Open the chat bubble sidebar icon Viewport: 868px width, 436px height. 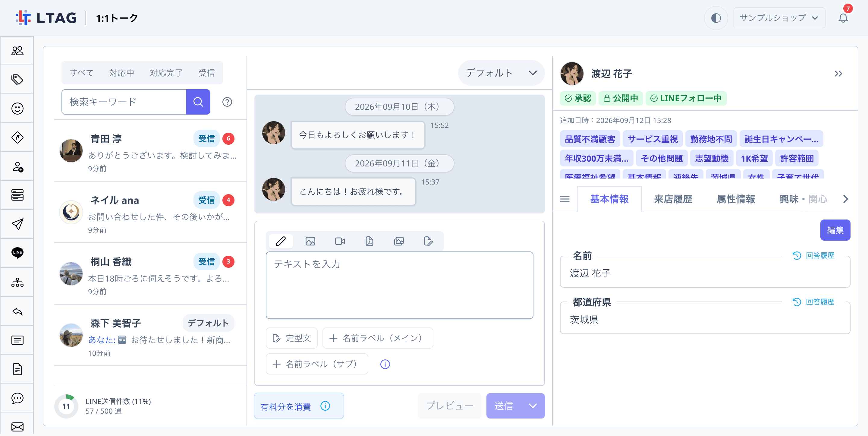(x=17, y=398)
